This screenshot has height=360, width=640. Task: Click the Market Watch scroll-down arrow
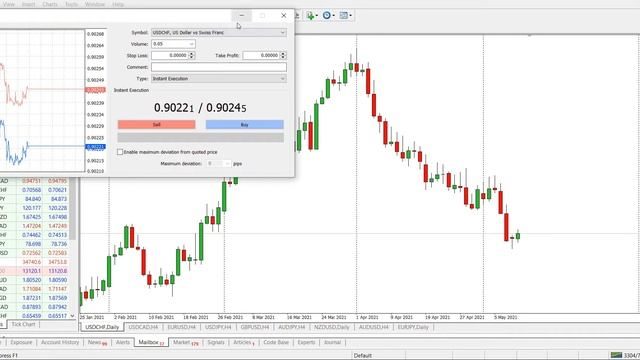[x=73, y=316]
